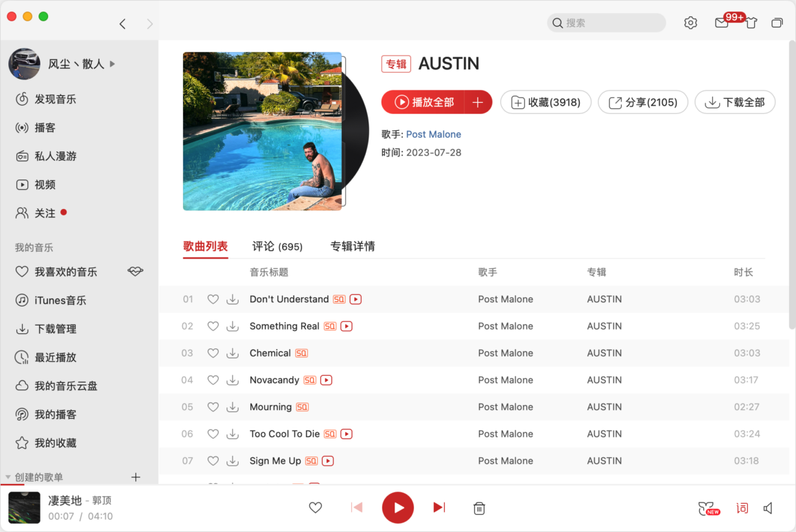Collapse the 创建的歌单 section

click(x=8, y=477)
